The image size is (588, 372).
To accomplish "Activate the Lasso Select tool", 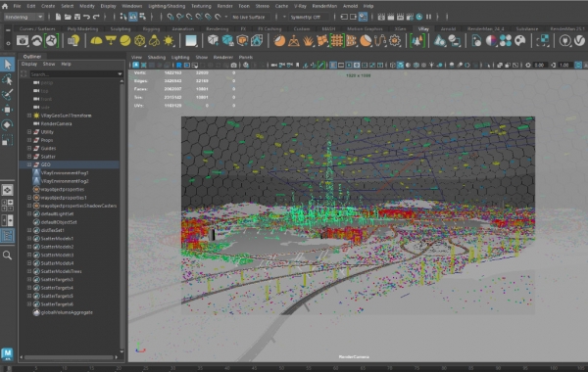I will click(8, 79).
